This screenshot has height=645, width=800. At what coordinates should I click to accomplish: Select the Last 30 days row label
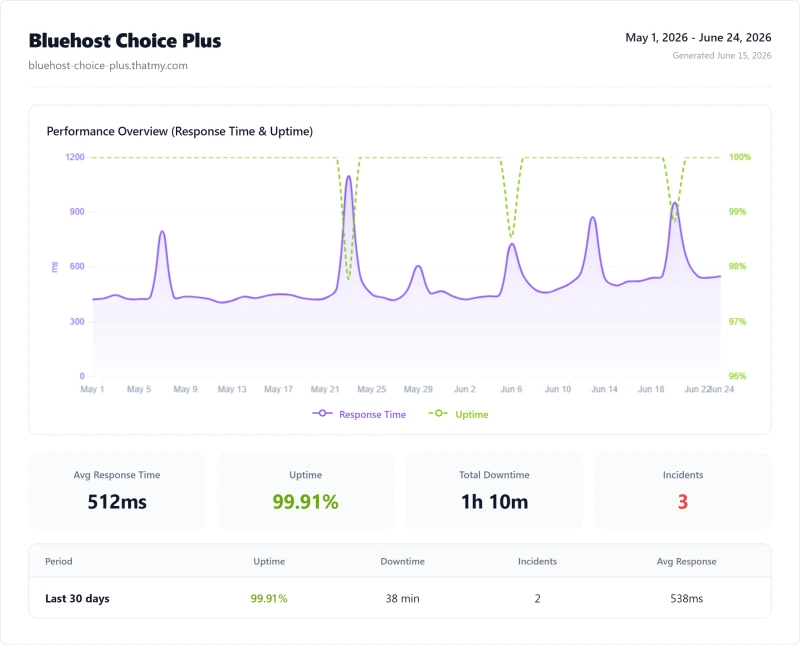pyautogui.click(x=77, y=599)
